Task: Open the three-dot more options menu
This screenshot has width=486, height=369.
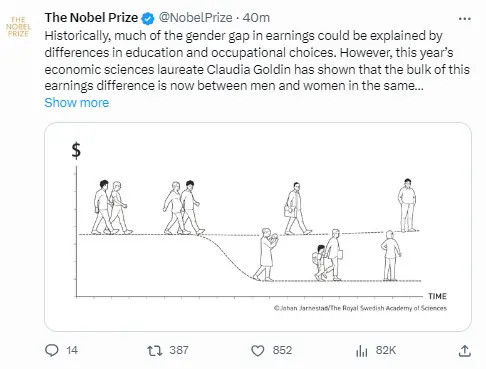Action: point(465,19)
